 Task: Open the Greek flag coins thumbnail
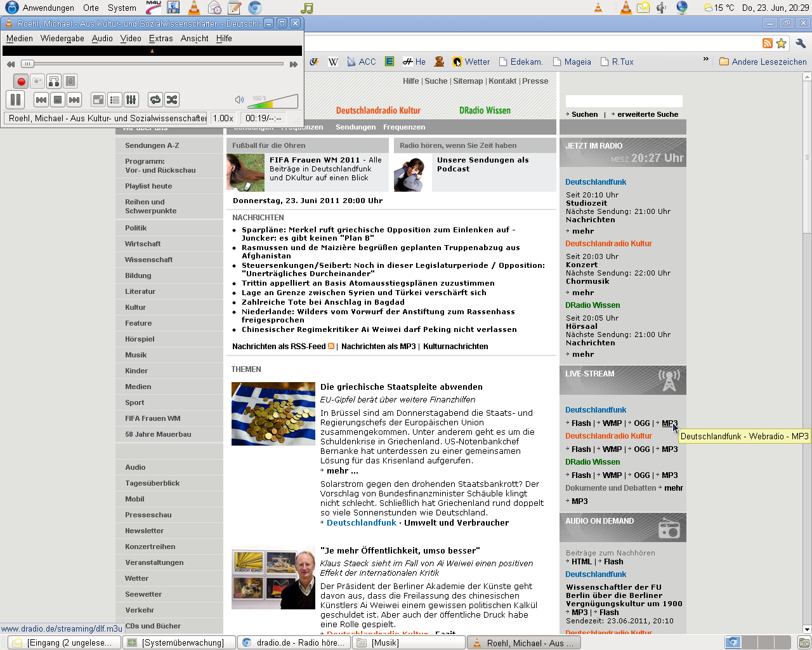(273, 414)
